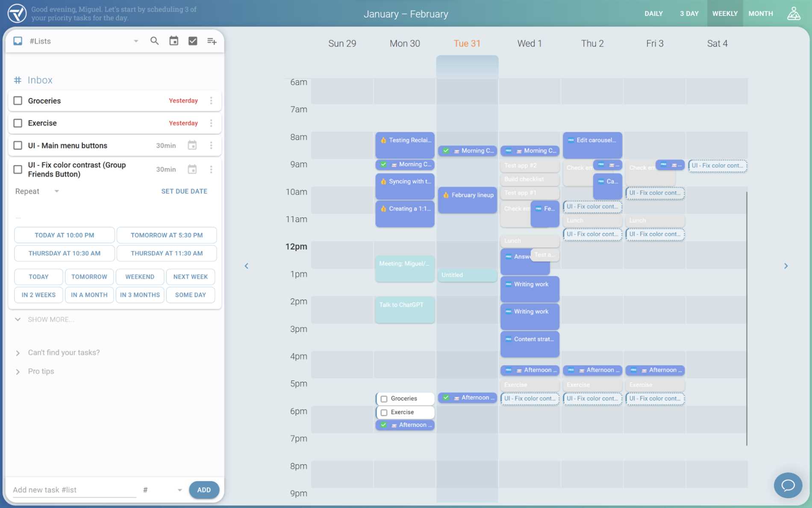Schedule UI - Main menu buttons via calendar icon
Screen dimensions: 812x508
[192, 145]
